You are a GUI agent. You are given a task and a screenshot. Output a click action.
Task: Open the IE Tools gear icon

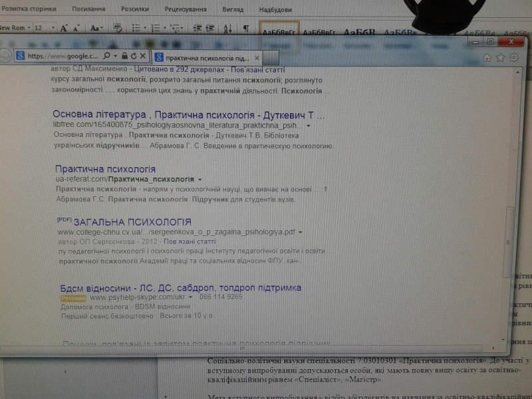tap(513, 58)
